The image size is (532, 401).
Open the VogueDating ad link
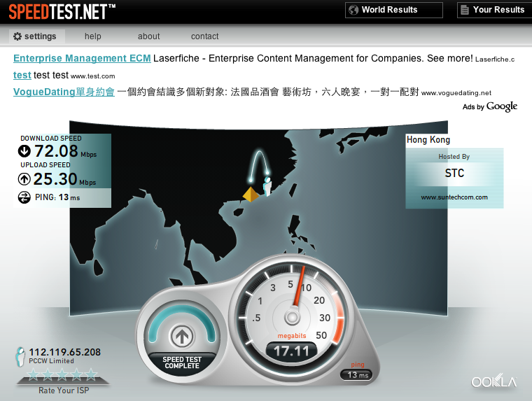click(64, 92)
